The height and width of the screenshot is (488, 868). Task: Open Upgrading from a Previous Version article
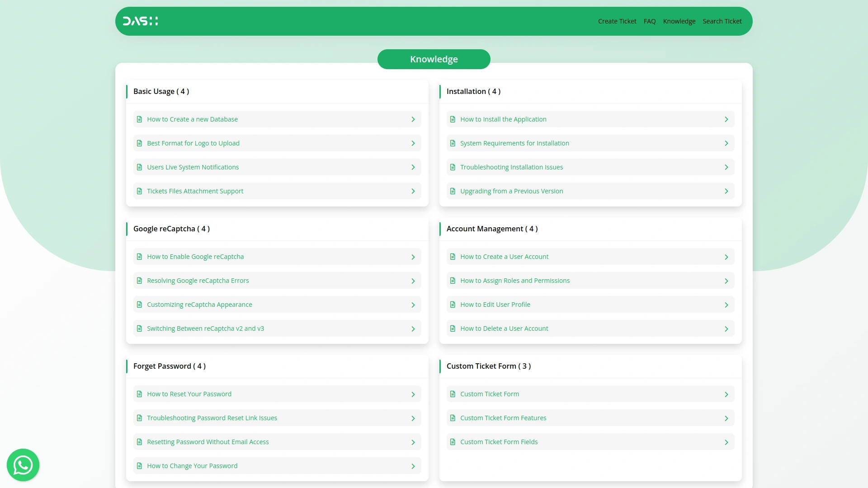point(511,191)
